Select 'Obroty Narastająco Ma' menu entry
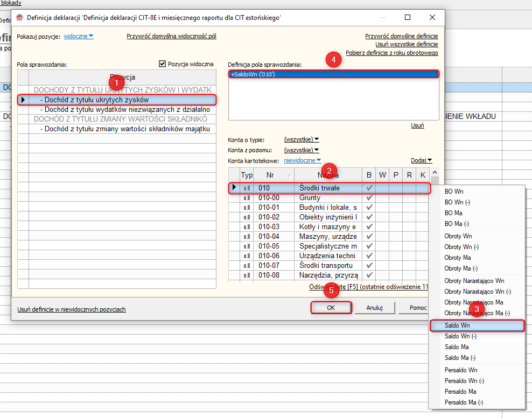 [x=473, y=302]
